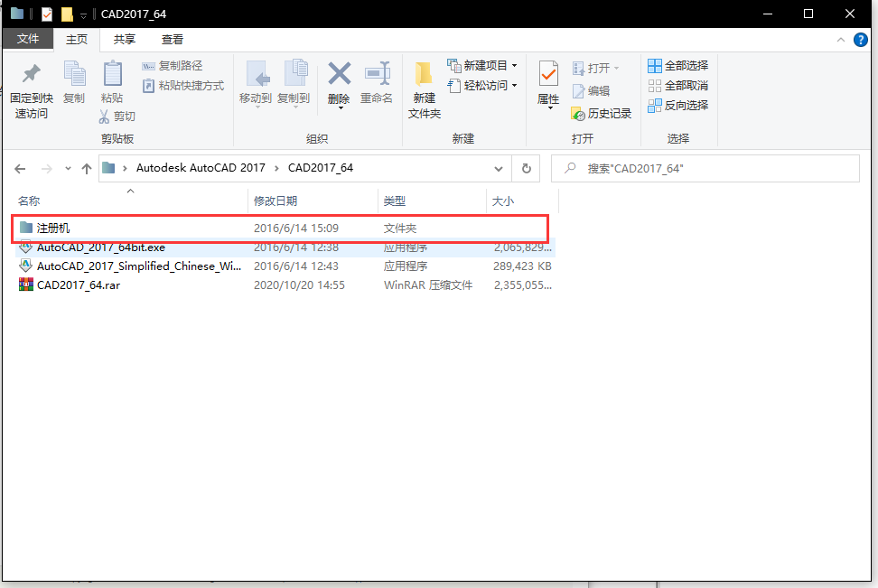Click the red Delete X icon
Viewport: 878px width, 588px height.
coord(339,74)
